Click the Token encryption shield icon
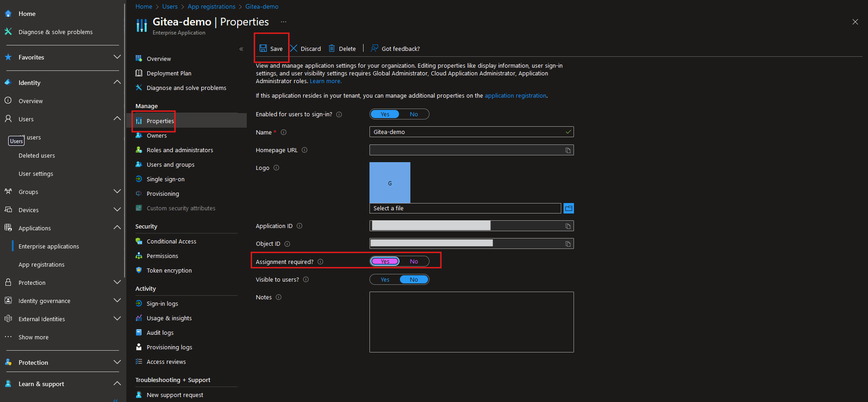Screen dimensions: 868x402 tap(139, 270)
